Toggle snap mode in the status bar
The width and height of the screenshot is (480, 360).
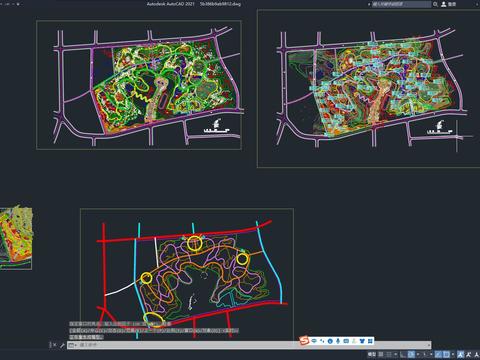(x=388, y=354)
